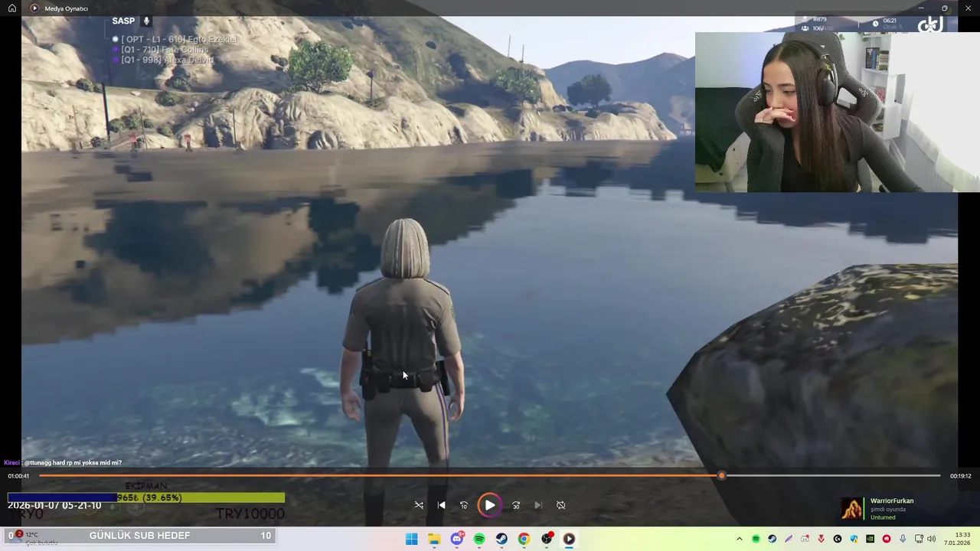
Task: Click the SASP radio channel label
Action: pyautogui.click(x=123, y=21)
